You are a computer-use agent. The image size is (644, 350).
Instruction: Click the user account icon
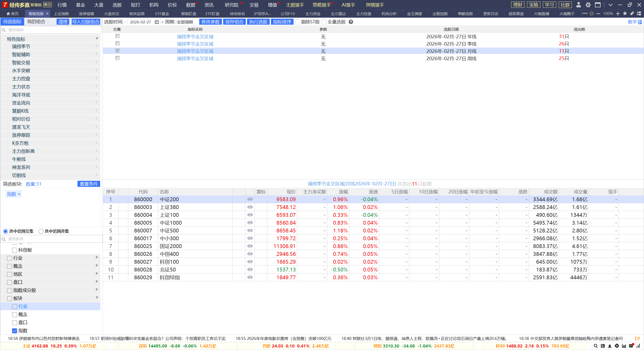pos(578,5)
